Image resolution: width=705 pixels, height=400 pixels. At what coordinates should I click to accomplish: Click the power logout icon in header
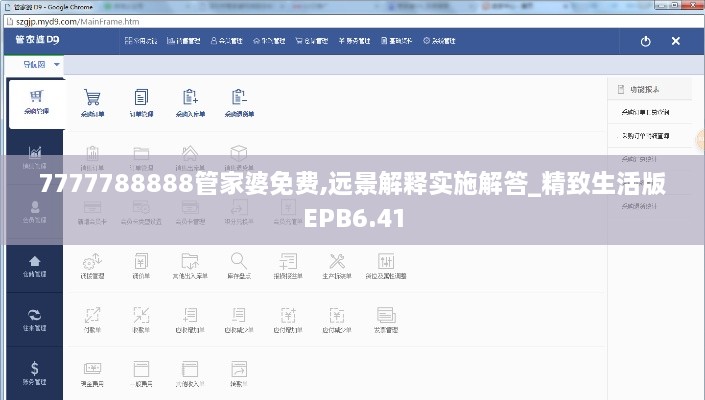click(x=646, y=41)
